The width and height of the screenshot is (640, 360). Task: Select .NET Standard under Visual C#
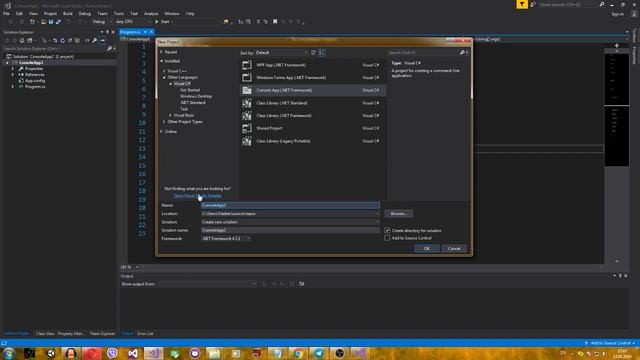tap(193, 103)
